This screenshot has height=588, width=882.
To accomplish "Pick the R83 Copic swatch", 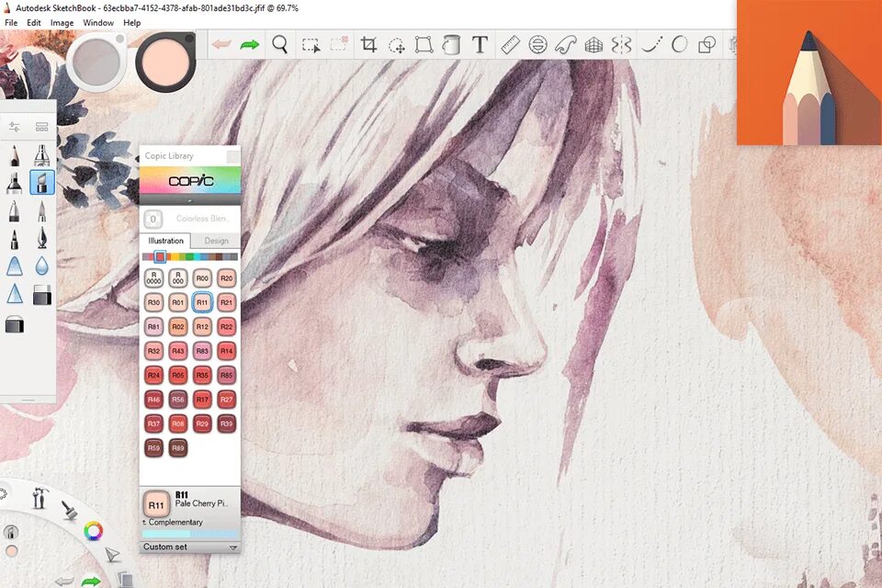I will [202, 351].
